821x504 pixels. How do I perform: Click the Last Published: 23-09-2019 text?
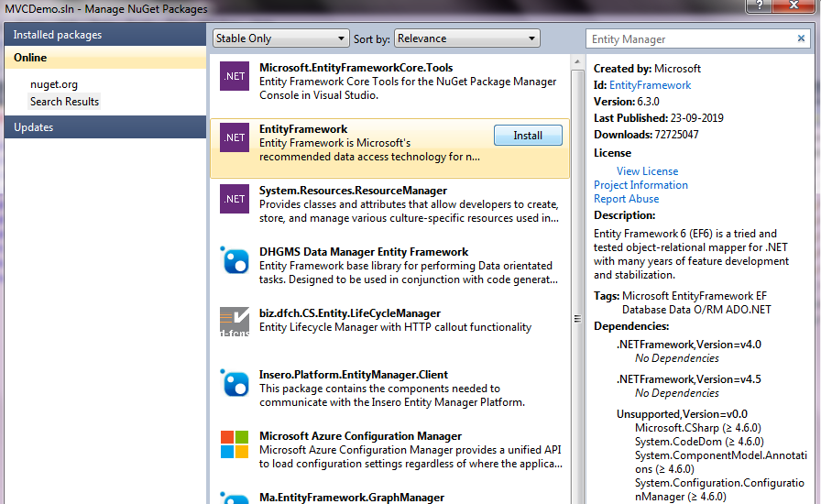point(658,118)
